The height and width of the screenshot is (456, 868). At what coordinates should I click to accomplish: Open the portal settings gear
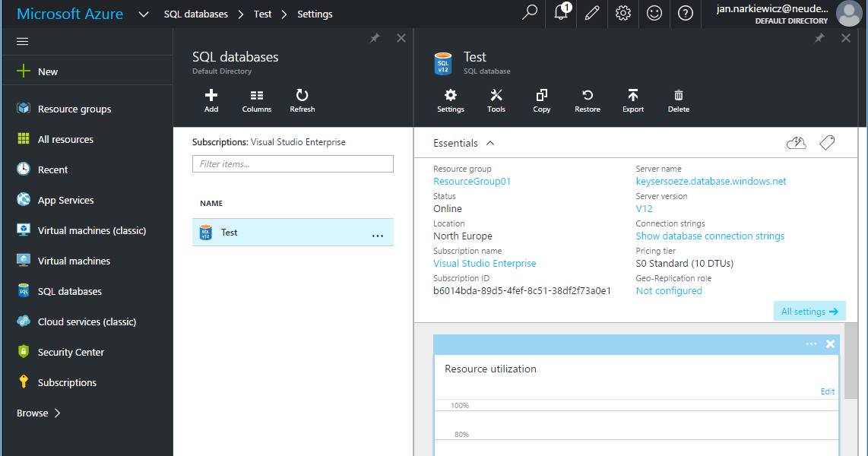coord(623,14)
